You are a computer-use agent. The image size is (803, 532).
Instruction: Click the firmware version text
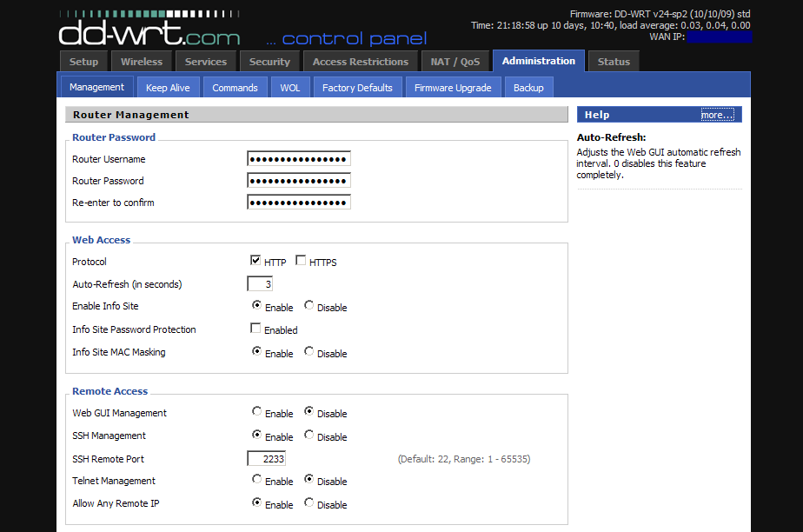coord(660,14)
